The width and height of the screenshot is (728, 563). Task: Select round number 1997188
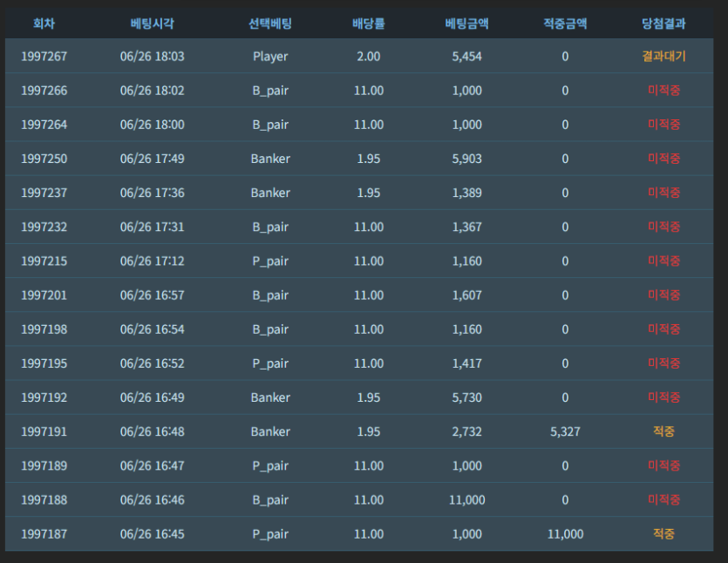pyautogui.click(x=44, y=500)
